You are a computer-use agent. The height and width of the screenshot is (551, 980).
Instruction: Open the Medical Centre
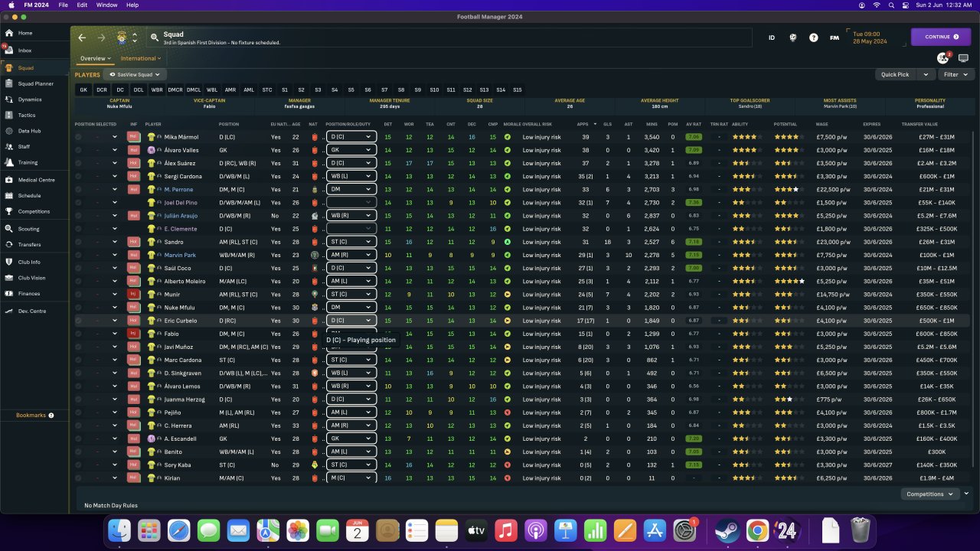pos(36,180)
